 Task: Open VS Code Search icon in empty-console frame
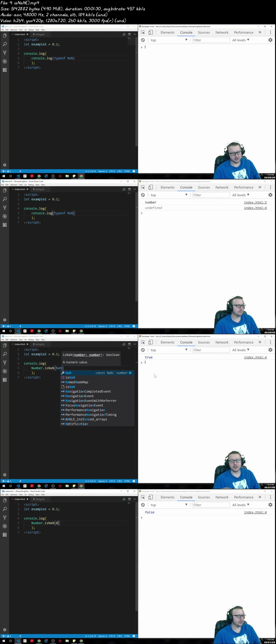5,44
